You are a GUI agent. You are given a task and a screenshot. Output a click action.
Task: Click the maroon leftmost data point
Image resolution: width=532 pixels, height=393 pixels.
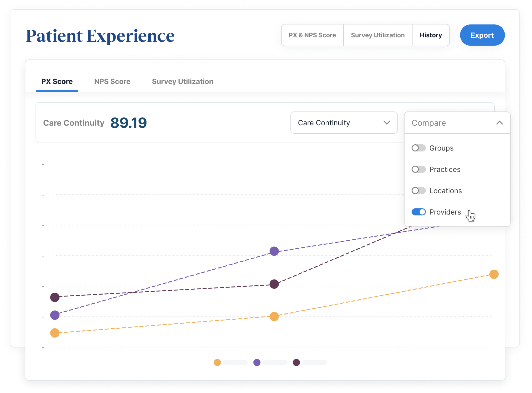pos(55,297)
